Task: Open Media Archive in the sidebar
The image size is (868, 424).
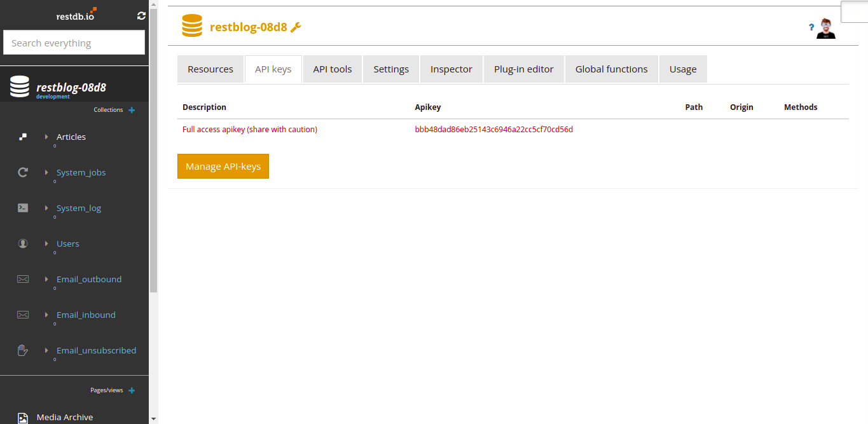Action: pyautogui.click(x=65, y=418)
